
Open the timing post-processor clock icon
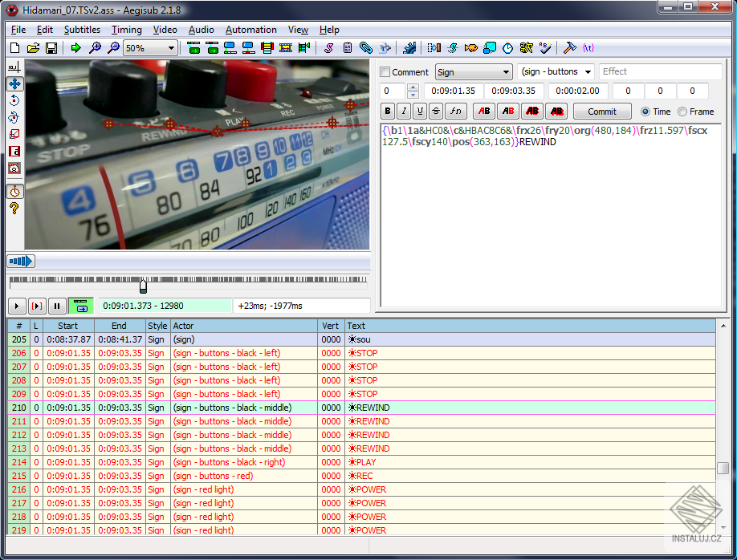click(508, 48)
